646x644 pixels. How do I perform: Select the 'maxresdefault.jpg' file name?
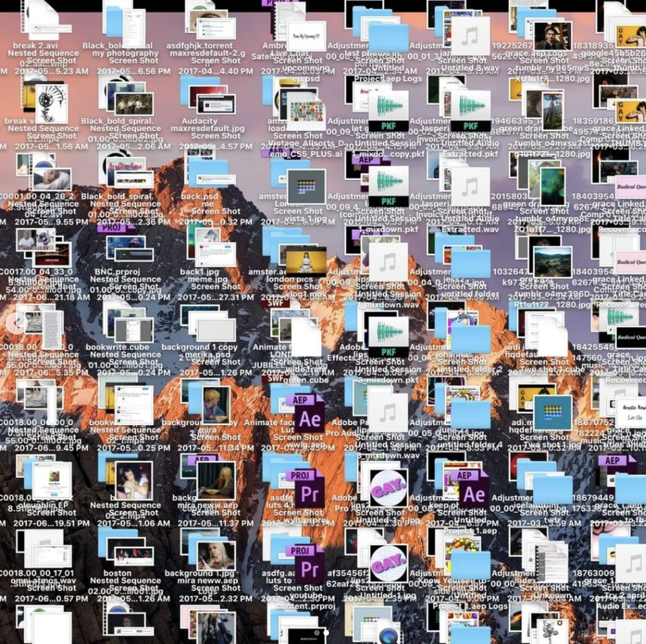[x=207, y=129]
